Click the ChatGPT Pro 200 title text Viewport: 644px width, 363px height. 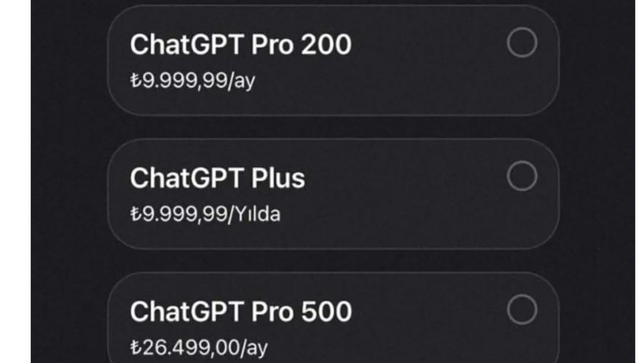[240, 45]
